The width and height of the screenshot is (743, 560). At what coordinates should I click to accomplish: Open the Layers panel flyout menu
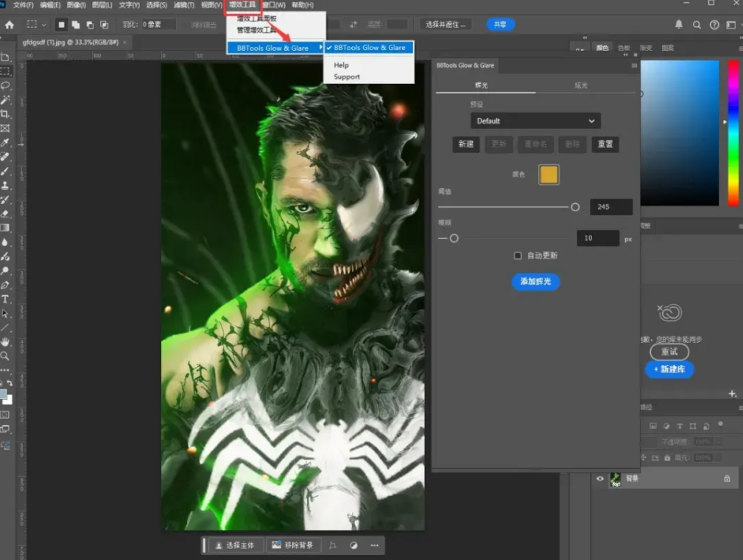coord(740,408)
